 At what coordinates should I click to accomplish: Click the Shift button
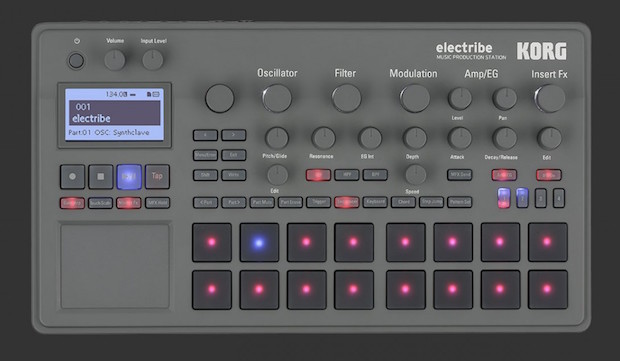pyautogui.click(x=205, y=175)
